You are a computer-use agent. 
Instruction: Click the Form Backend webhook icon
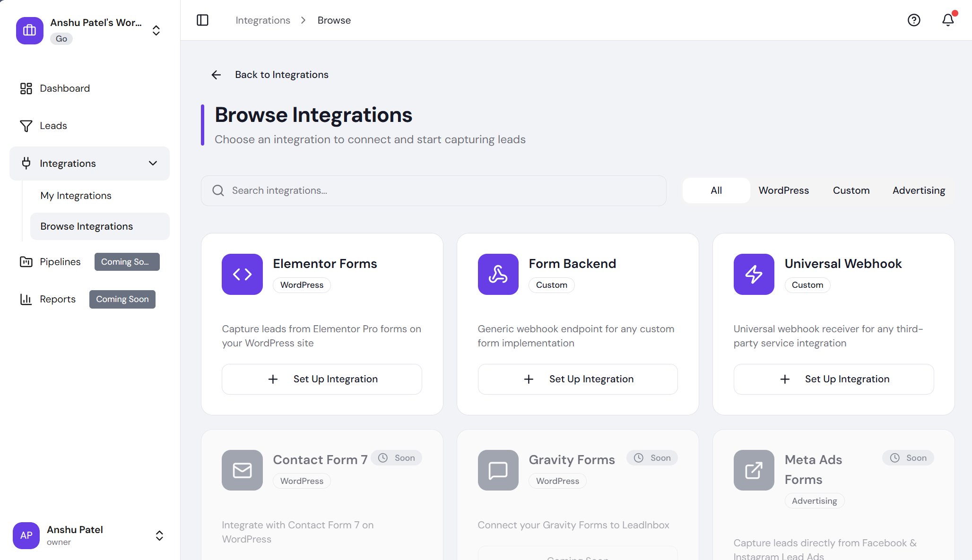click(498, 274)
